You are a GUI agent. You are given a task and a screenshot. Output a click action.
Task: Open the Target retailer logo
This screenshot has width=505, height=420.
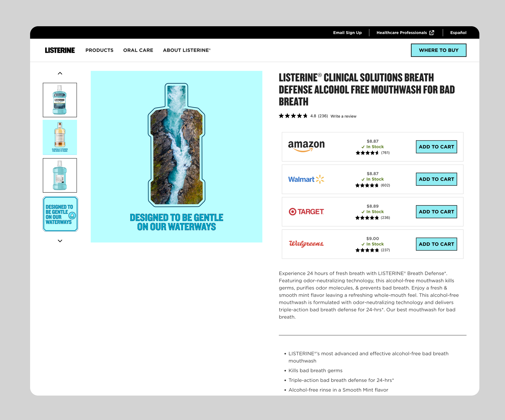306,212
